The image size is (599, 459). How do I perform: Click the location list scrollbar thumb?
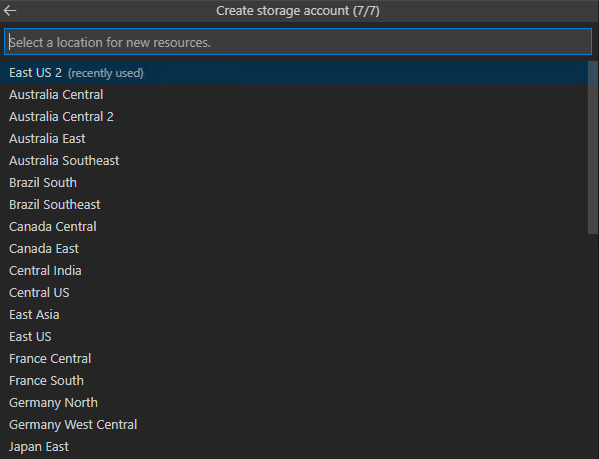pos(593,148)
